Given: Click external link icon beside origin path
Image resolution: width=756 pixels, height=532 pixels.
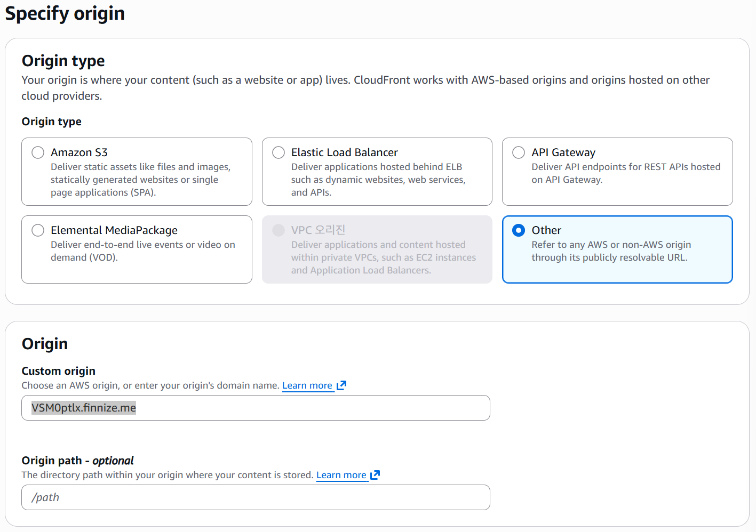Looking at the screenshot, I should 375,475.
